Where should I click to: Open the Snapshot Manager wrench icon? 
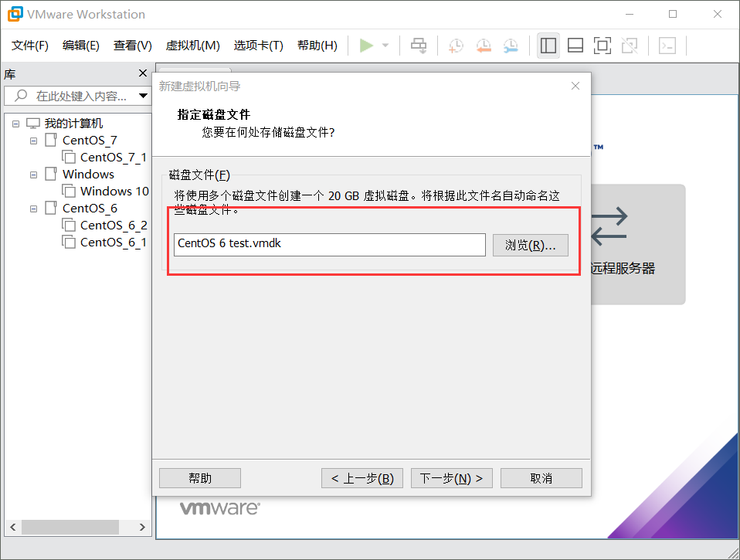[511, 46]
